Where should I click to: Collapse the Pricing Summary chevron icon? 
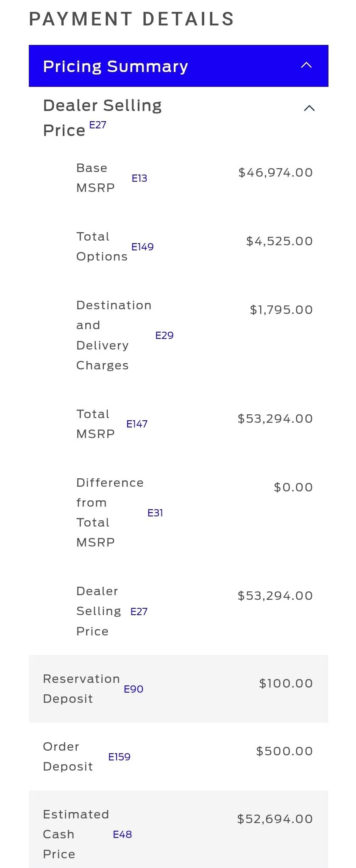pos(306,65)
